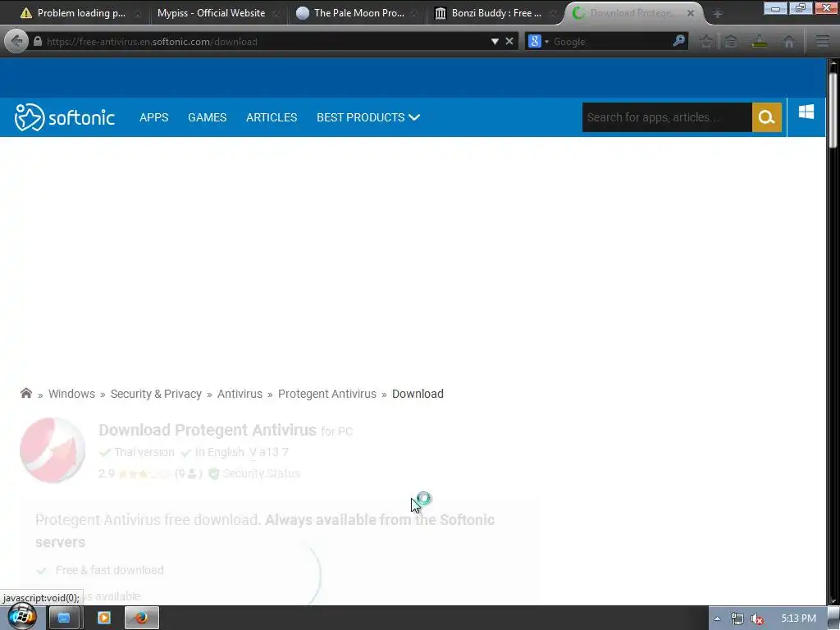Stop loading with the X in the address bar
840x630 pixels.
[509, 41]
